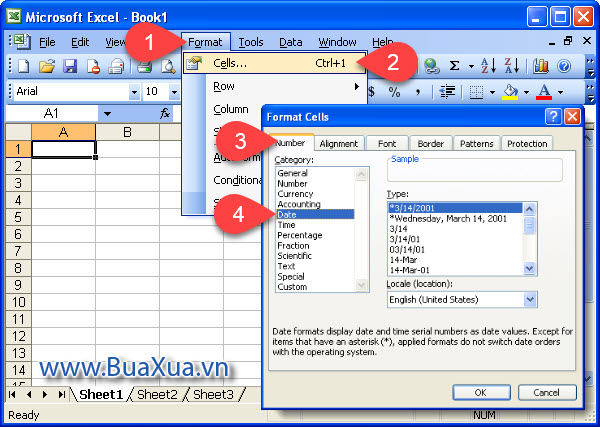Screen dimensions: 600x427
Task: Select column B header
Action: click(x=127, y=132)
